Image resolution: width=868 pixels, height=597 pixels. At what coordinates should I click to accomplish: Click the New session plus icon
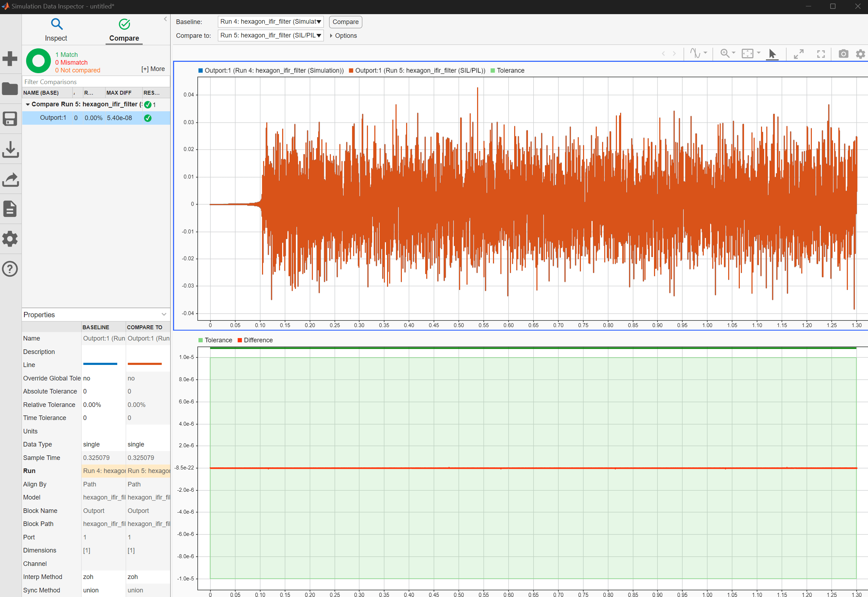pos(10,59)
